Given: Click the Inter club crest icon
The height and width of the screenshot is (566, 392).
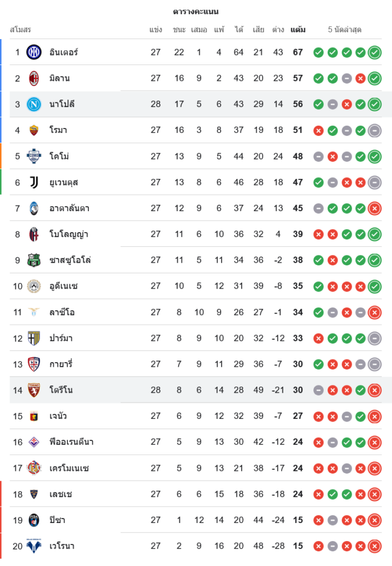Looking at the screenshot, I should click(x=34, y=53).
